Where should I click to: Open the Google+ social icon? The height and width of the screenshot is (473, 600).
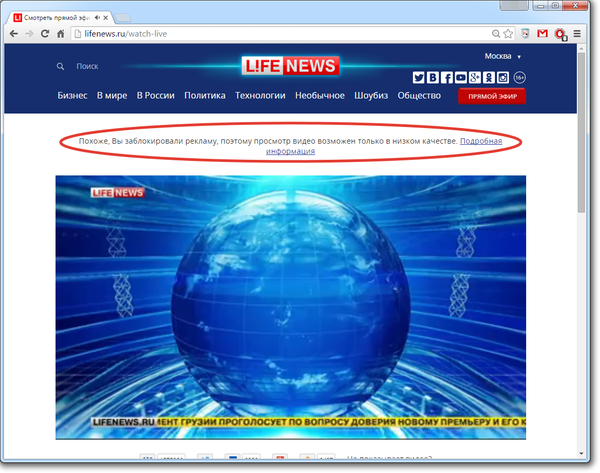475,78
